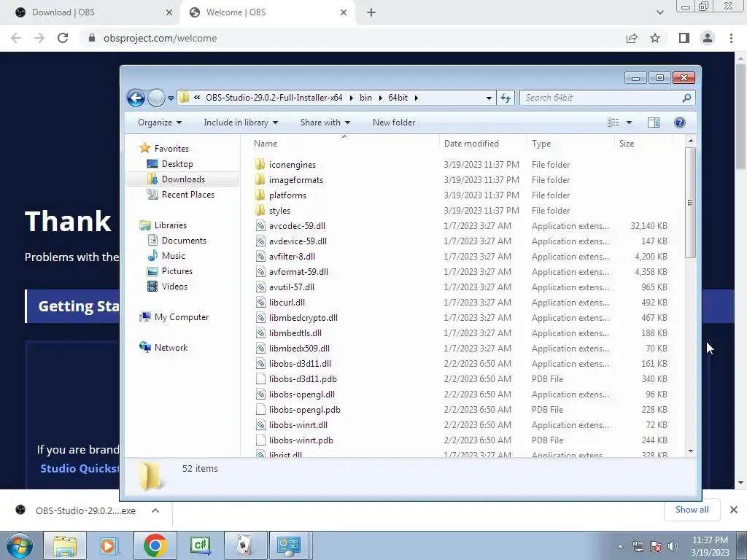The height and width of the screenshot is (560, 747).
Task: Click the taskbar volume speaker icon
Action: [x=673, y=546]
